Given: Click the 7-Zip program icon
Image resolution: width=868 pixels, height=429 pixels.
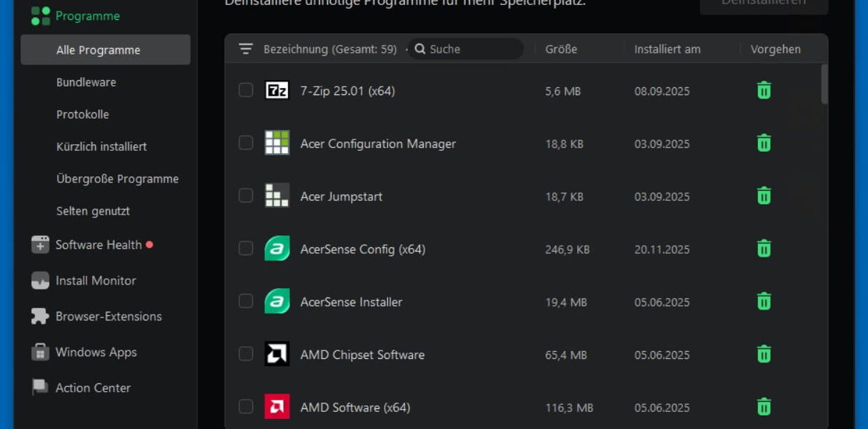Looking at the screenshot, I should pos(276,90).
